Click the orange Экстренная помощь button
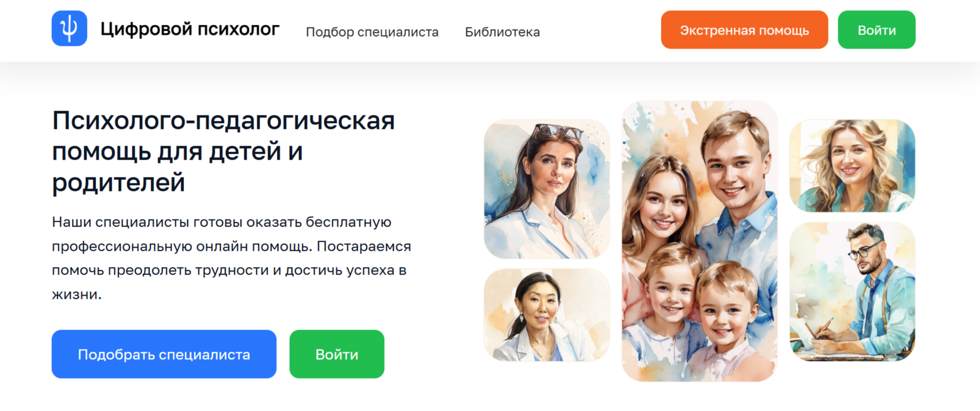This screenshot has height=411, width=980. (x=744, y=30)
